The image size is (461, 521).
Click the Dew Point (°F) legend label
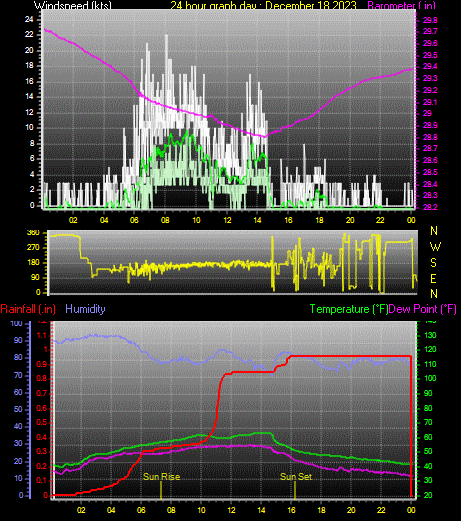point(422,309)
